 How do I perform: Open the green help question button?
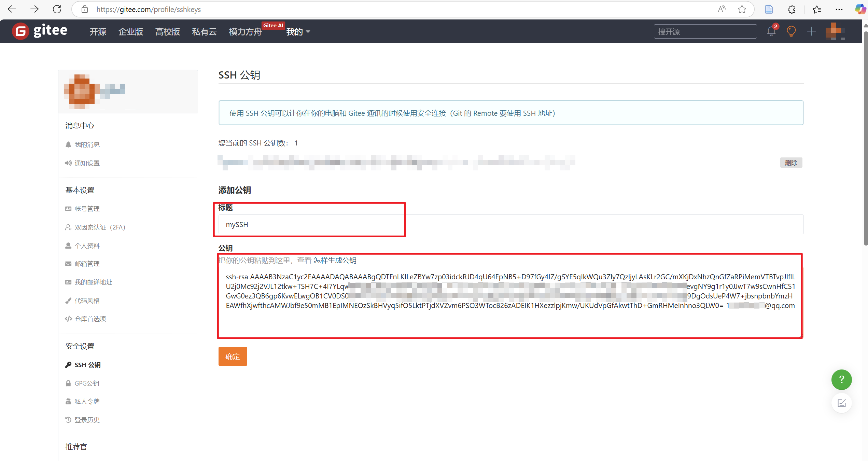(x=841, y=379)
